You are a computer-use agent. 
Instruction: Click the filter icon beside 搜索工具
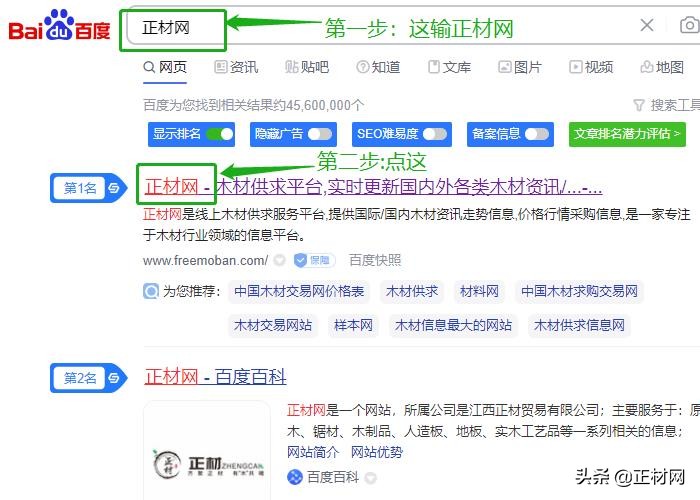(639, 105)
